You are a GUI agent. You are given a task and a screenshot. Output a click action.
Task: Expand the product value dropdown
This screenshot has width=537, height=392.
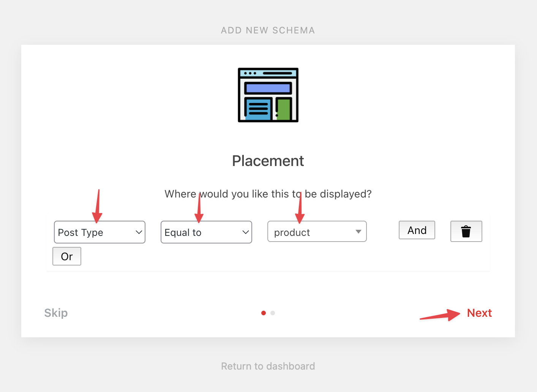(x=317, y=231)
